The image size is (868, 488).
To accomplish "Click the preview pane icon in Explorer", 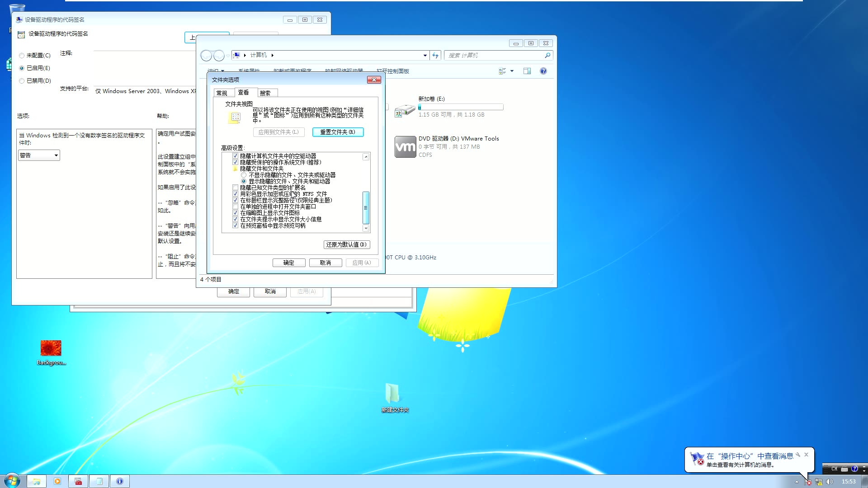I will pyautogui.click(x=527, y=71).
